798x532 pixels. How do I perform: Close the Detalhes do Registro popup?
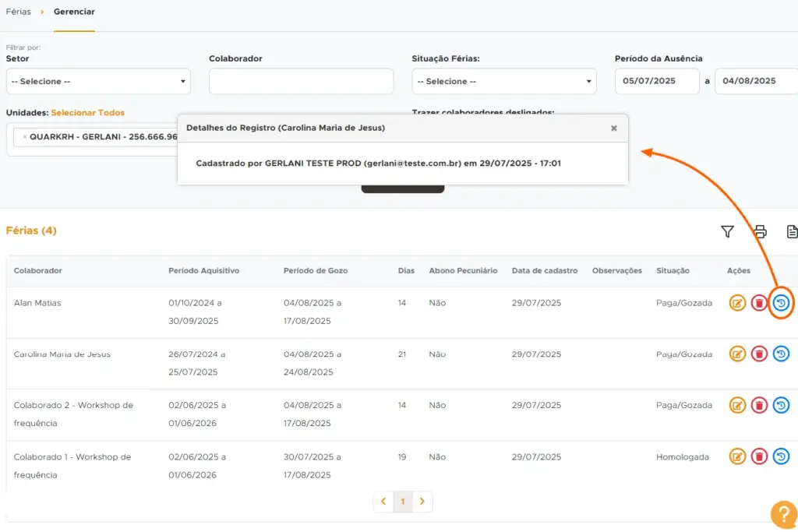coord(614,128)
